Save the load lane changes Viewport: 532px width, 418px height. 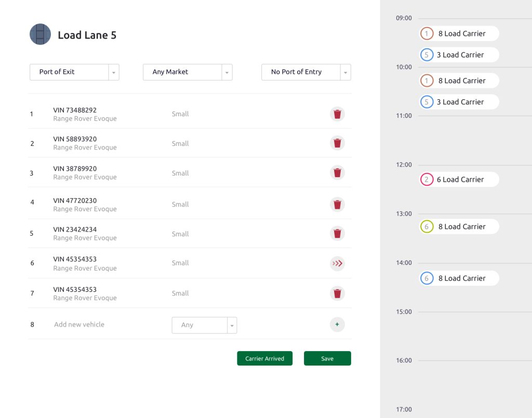click(x=327, y=358)
